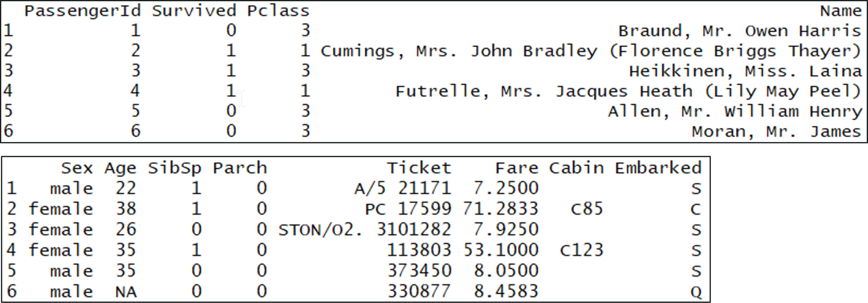
Task: Select ticket number A/5 21171
Action: tap(403, 188)
